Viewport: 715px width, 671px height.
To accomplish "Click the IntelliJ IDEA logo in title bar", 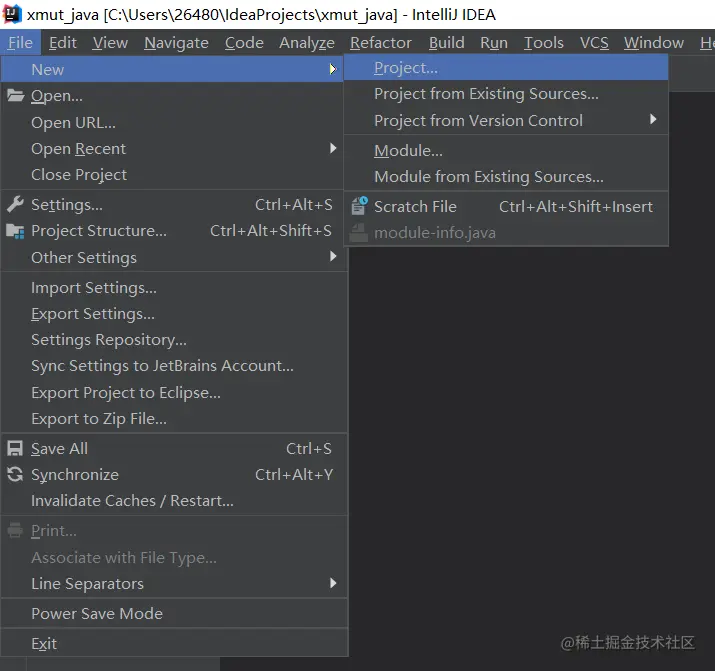I will click(x=11, y=14).
